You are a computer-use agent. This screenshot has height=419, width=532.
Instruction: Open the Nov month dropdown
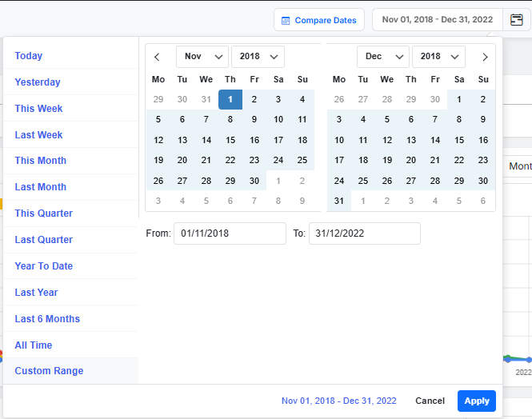click(x=202, y=57)
